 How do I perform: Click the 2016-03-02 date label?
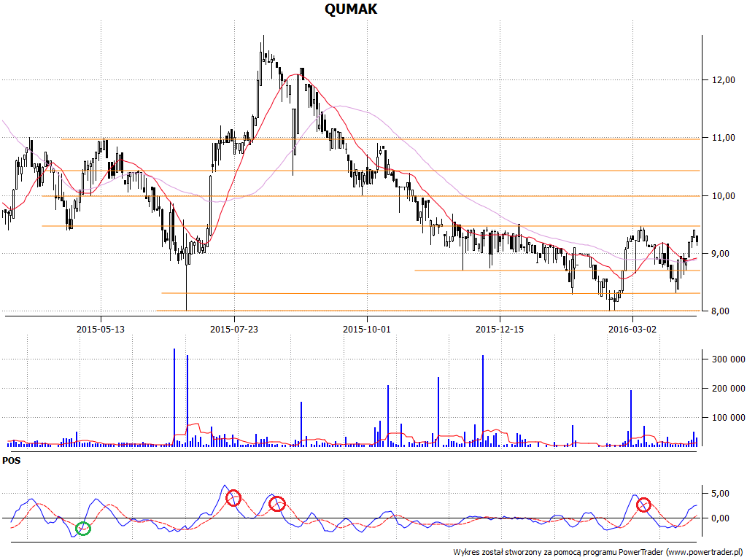632,329
